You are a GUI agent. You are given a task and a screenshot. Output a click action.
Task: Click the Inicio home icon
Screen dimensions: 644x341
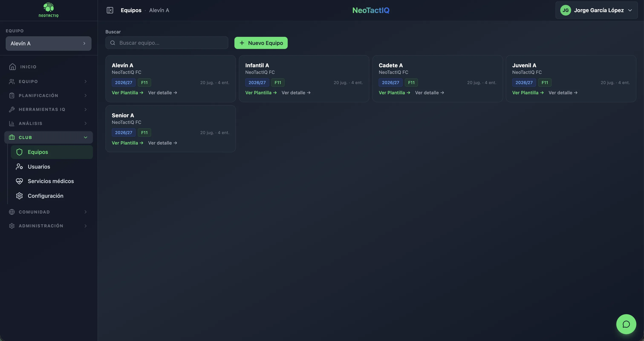13,67
